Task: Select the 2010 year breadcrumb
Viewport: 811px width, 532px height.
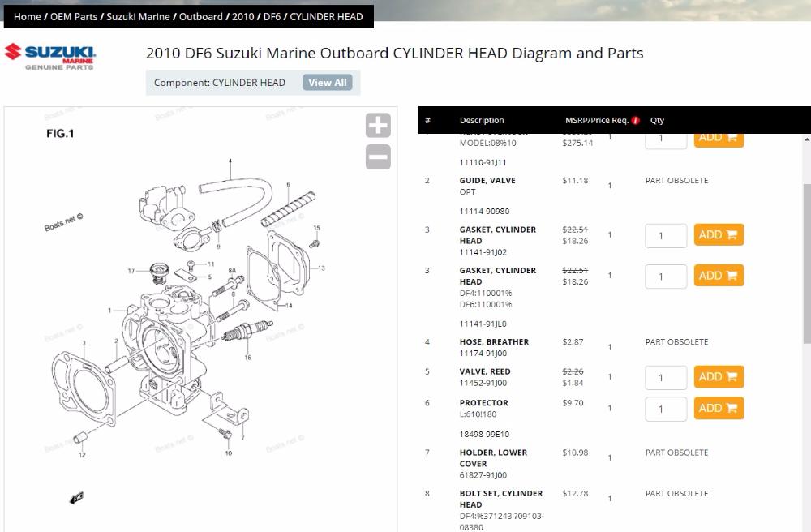Action: click(x=243, y=16)
